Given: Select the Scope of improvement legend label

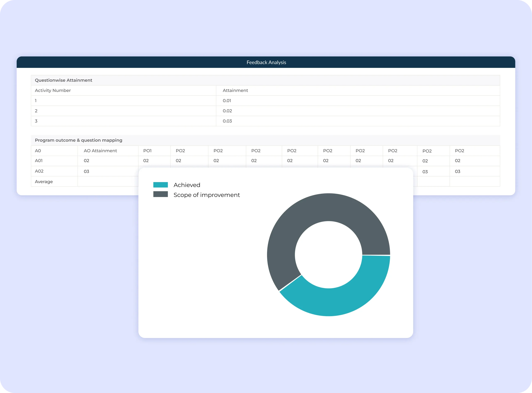Looking at the screenshot, I should pyautogui.click(x=207, y=195).
